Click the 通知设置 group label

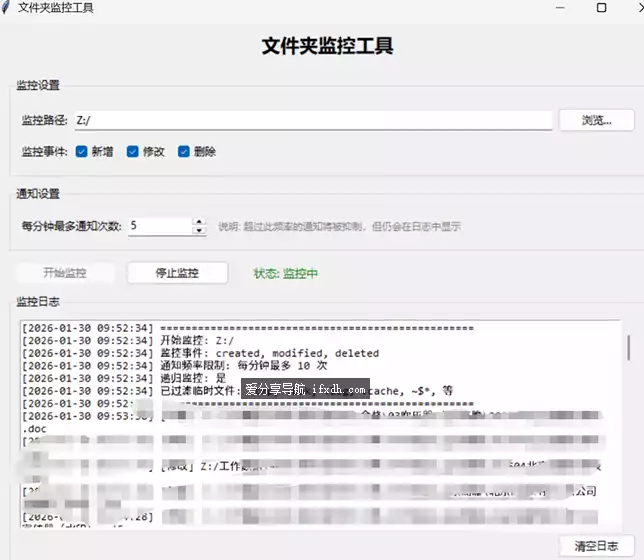coord(38,194)
